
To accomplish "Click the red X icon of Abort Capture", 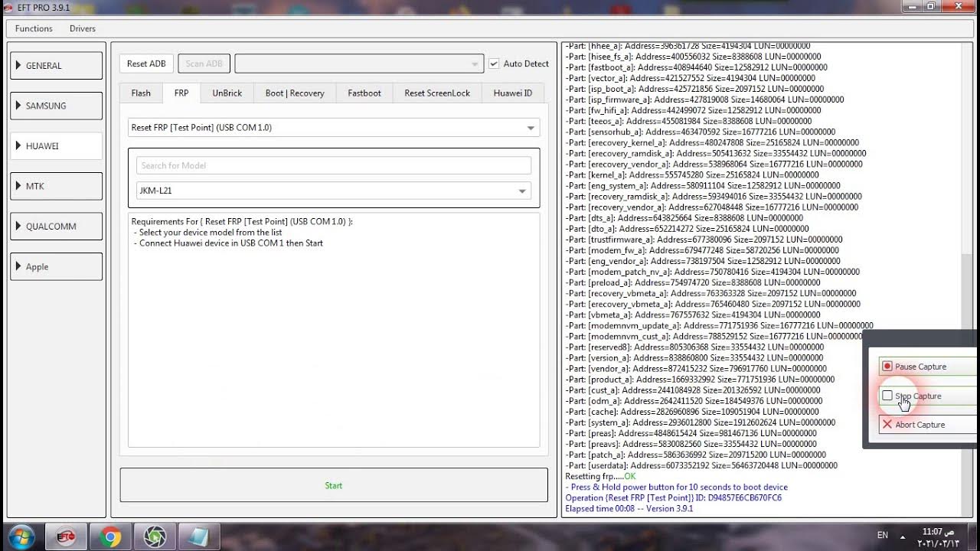I will point(887,425).
